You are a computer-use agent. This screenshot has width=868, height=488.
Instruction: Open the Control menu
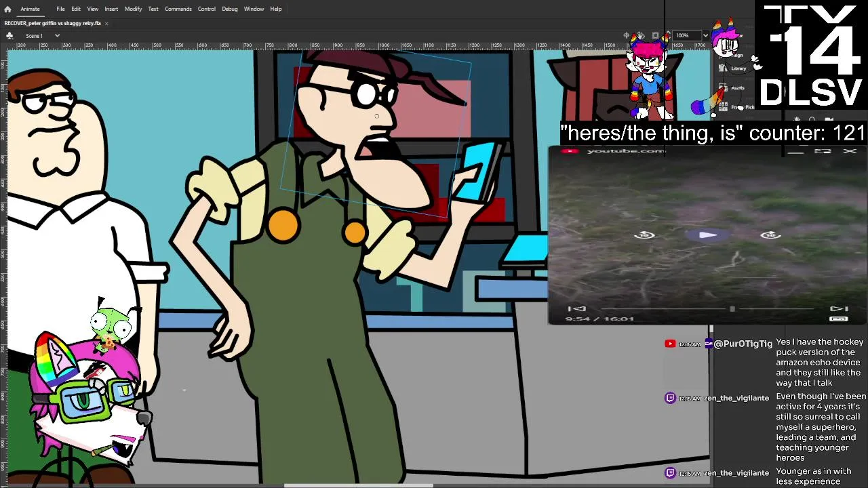point(207,9)
